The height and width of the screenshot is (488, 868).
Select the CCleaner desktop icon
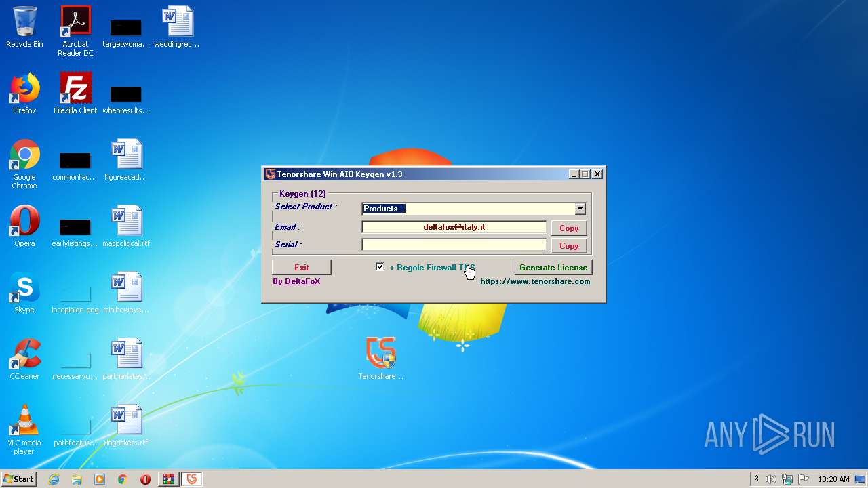pos(24,360)
